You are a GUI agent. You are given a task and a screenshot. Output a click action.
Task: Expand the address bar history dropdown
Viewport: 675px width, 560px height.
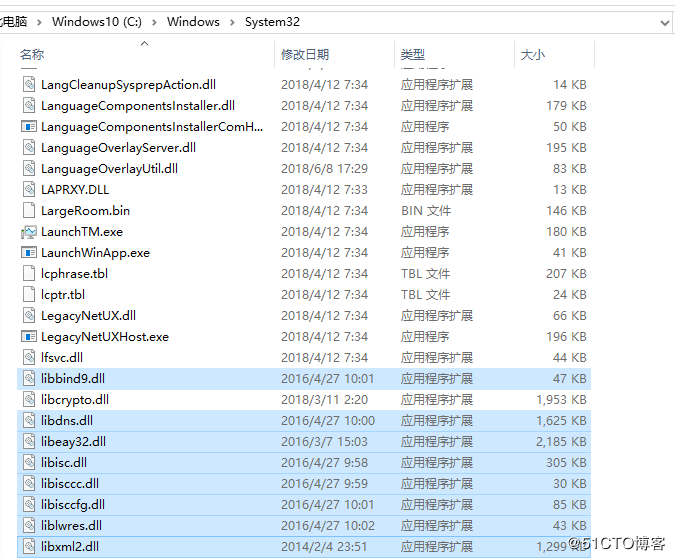pos(665,22)
